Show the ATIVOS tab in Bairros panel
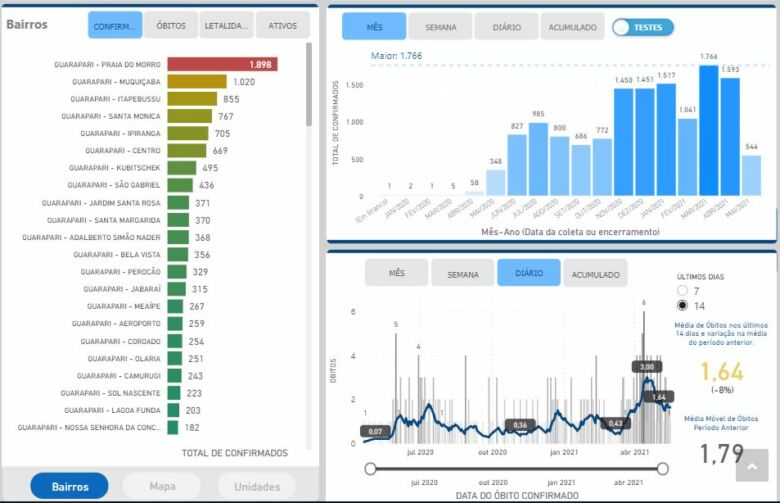Viewport: 780px width, 503px height. [283, 25]
